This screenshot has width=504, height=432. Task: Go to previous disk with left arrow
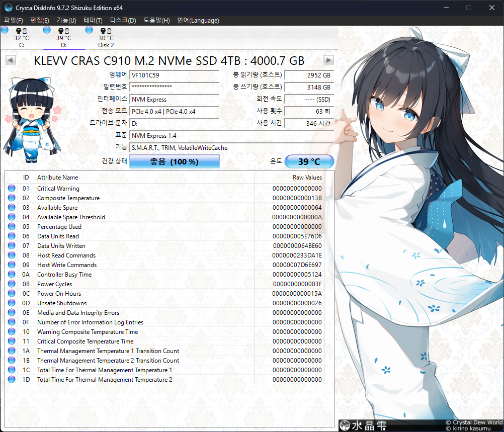pos(10,60)
